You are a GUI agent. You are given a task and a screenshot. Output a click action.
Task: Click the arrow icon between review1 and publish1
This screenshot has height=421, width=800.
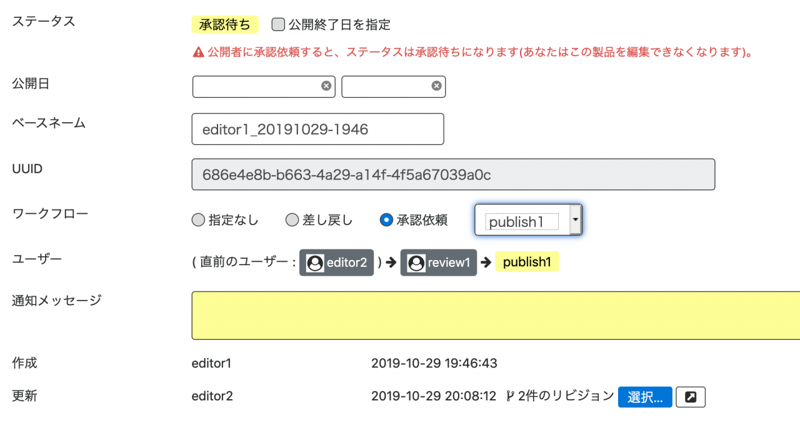point(486,263)
